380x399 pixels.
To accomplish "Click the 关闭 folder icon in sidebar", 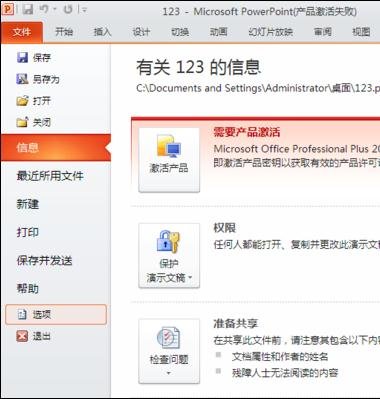I will click(x=22, y=122).
